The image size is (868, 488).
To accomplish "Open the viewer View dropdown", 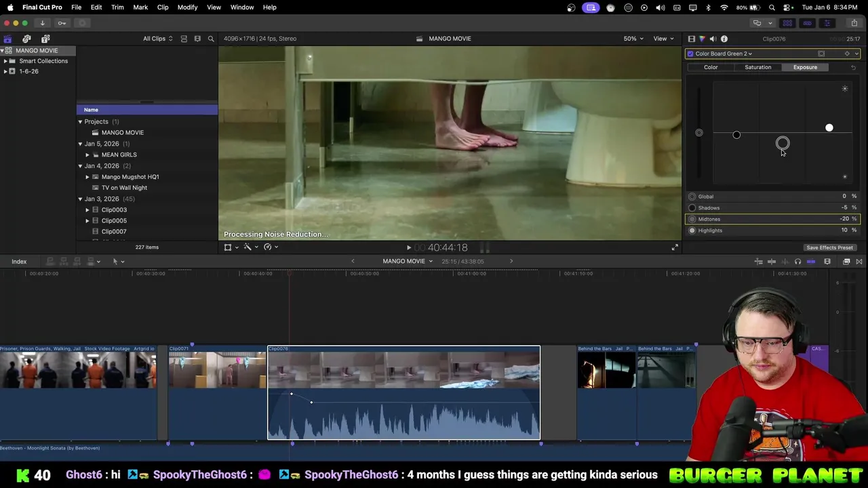I will tap(663, 39).
